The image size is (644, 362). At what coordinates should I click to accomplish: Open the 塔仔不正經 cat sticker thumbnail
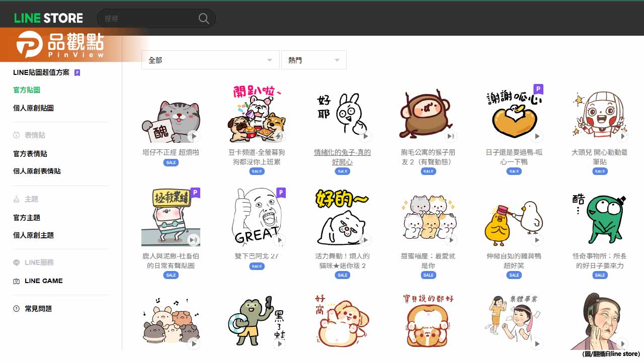(171, 114)
